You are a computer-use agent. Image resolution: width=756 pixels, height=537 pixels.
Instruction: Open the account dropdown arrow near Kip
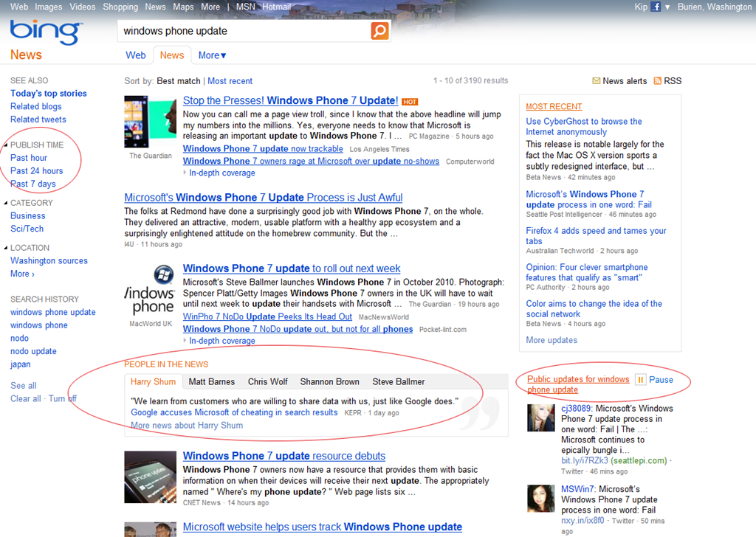667,7
